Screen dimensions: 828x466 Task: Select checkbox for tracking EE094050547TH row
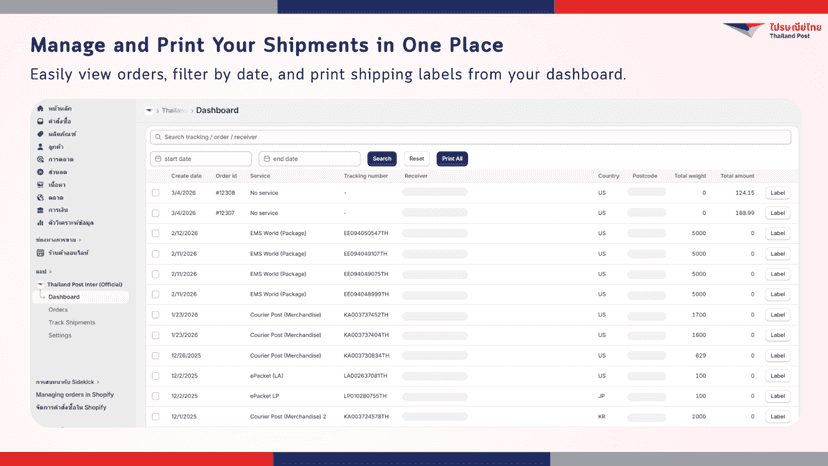[x=155, y=234]
